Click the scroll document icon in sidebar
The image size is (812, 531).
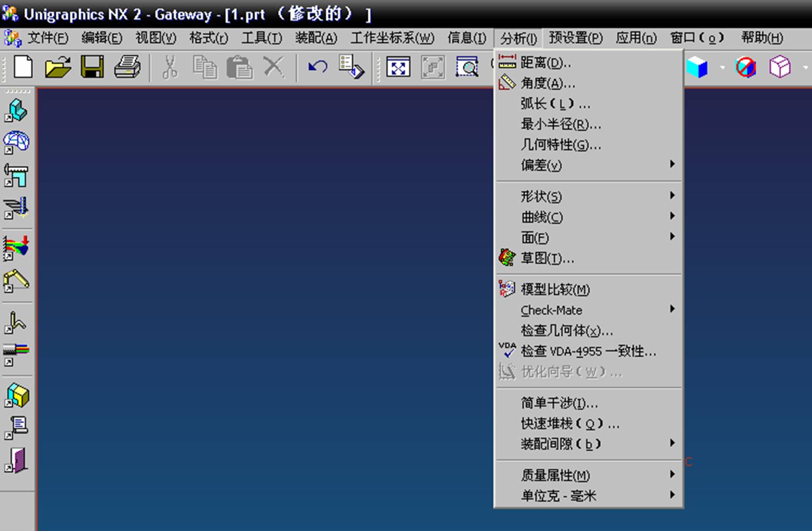pyautogui.click(x=17, y=428)
